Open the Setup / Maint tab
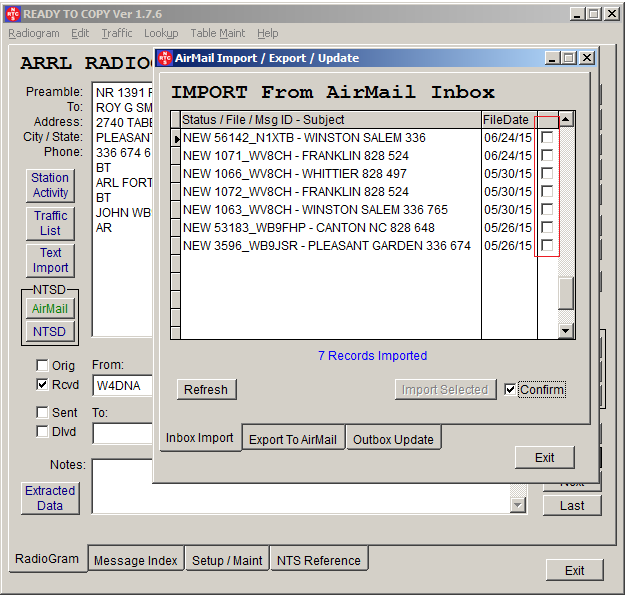This screenshot has height=599, width=628. coord(227,560)
